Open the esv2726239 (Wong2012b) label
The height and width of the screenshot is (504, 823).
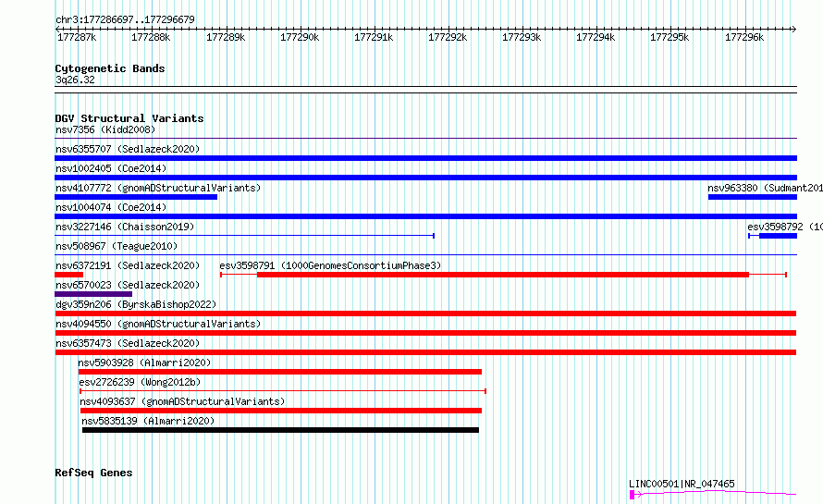tap(140, 382)
